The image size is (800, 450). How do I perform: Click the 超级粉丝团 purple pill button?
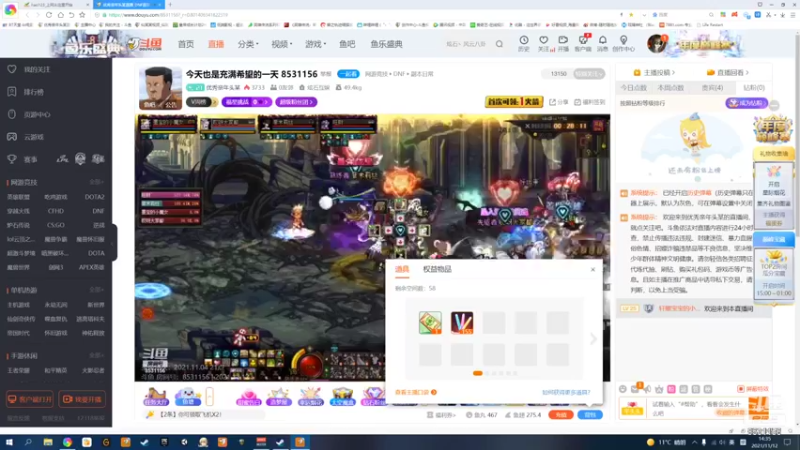296,102
